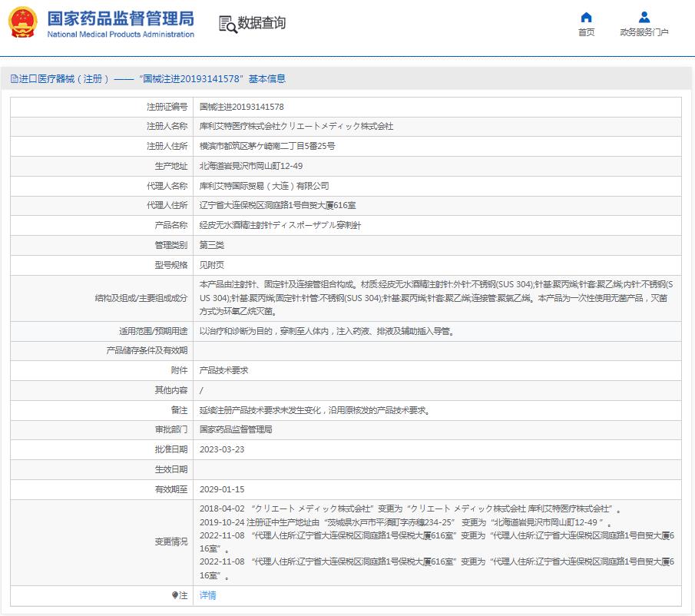This screenshot has width=695, height=616.
Task: Click the 数据查询 heading text
Action: pos(262,23)
